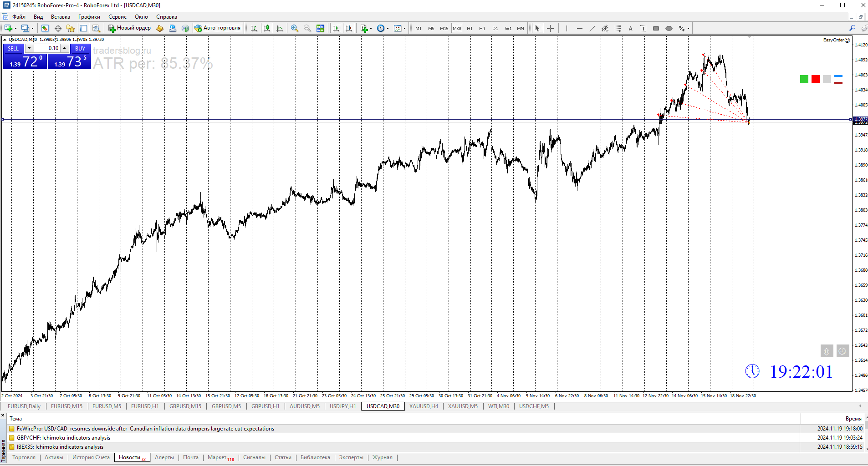Click the tile windows icon
This screenshot has width=868, height=466.
[320, 28]
